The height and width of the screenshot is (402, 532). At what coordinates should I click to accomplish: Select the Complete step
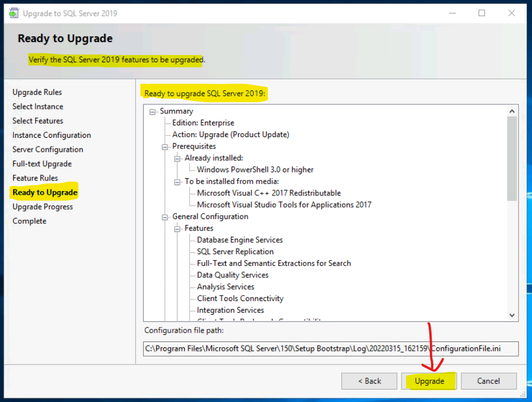click(x=30, y=221)
